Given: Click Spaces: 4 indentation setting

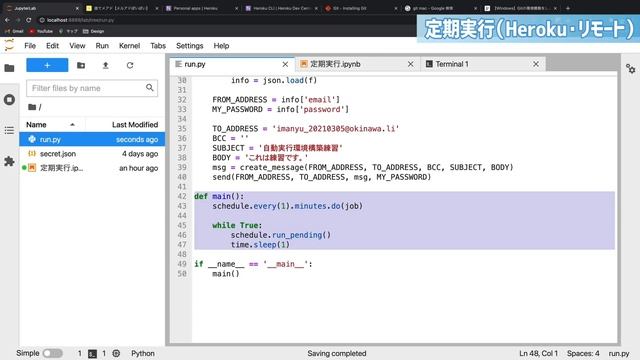Looking at the screenshot, I should pos(583,353).
